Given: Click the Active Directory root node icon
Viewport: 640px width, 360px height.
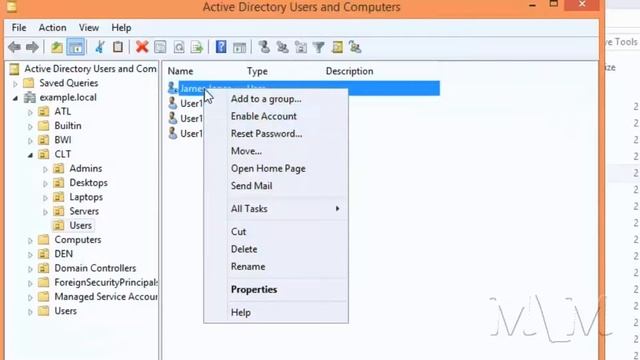Looking at the screenshot, I should tap(14, 69).
